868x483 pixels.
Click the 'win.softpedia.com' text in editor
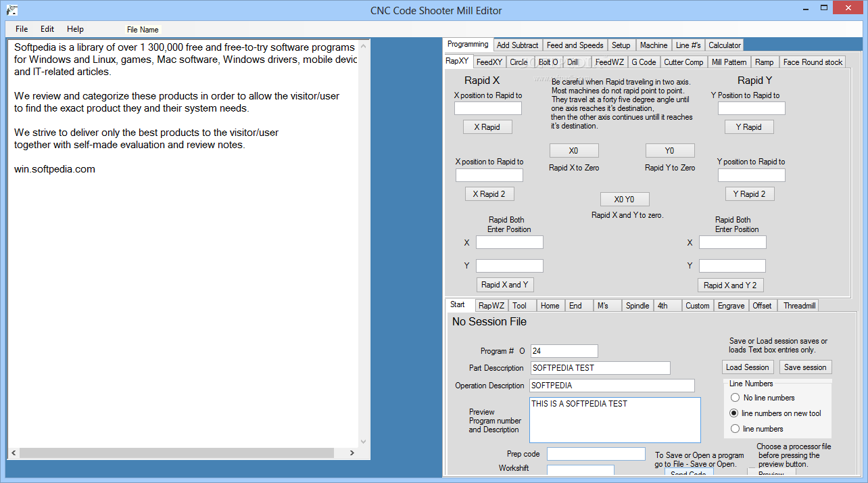click(55, 169)
